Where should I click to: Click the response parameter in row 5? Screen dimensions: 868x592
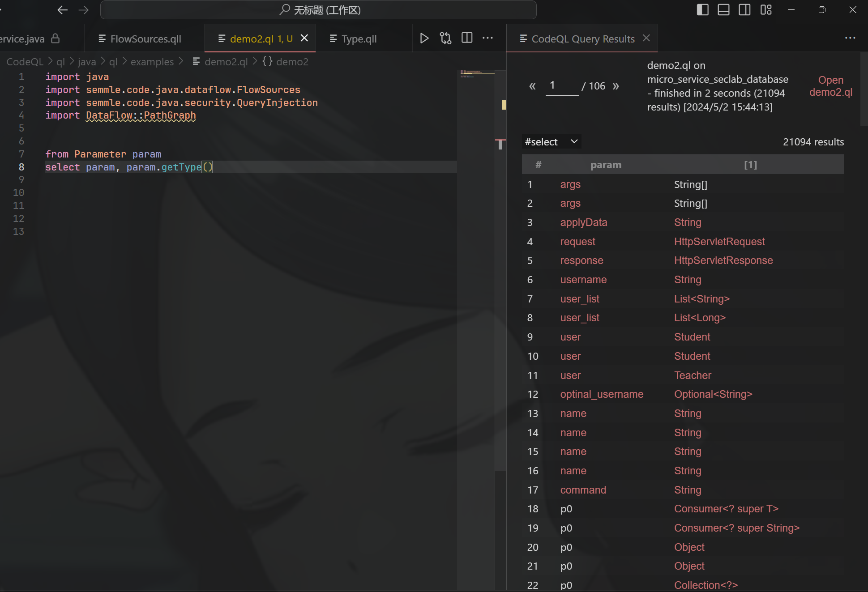pyautogui.click(x=582, y=260)
